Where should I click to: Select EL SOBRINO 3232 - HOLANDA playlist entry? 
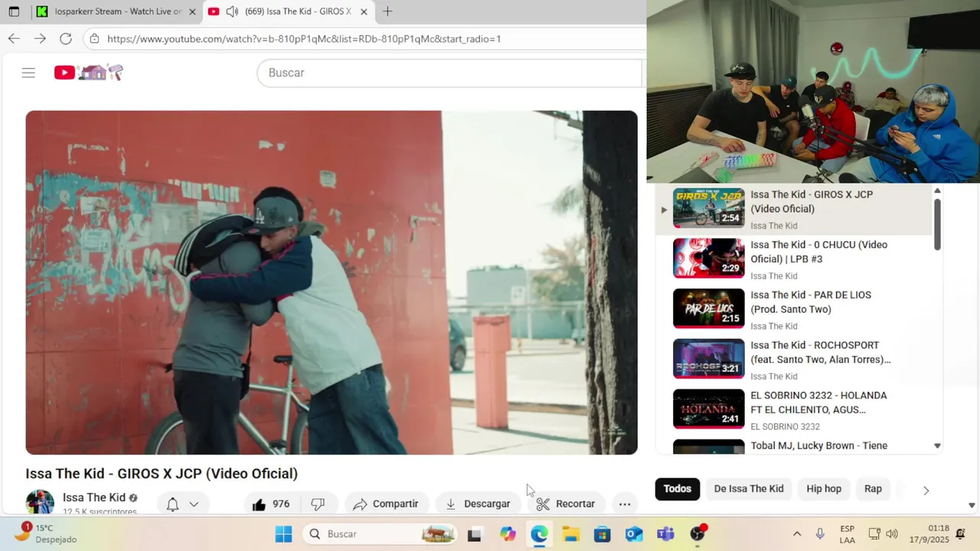point(795,410)
